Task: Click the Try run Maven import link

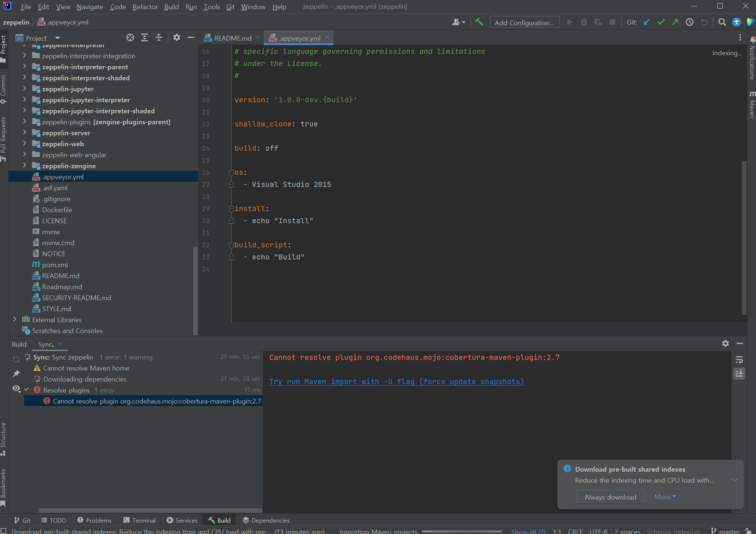Action: pos(397,382)
